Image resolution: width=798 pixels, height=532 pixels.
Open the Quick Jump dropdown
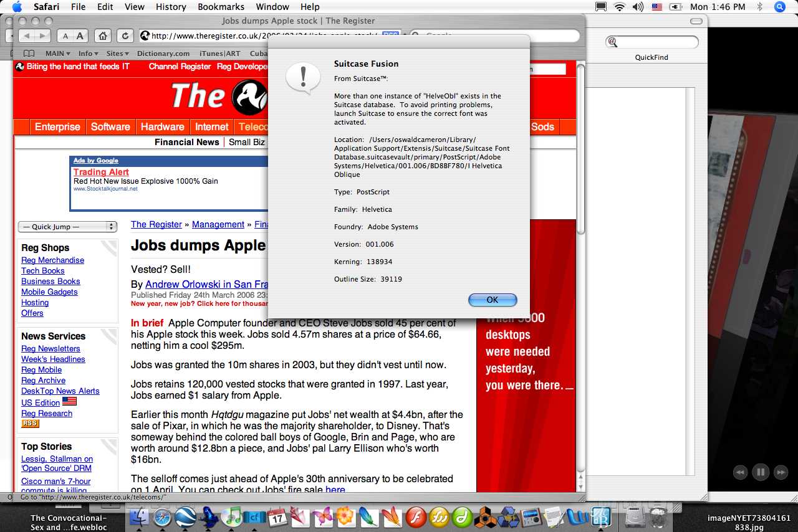(67, 227)
